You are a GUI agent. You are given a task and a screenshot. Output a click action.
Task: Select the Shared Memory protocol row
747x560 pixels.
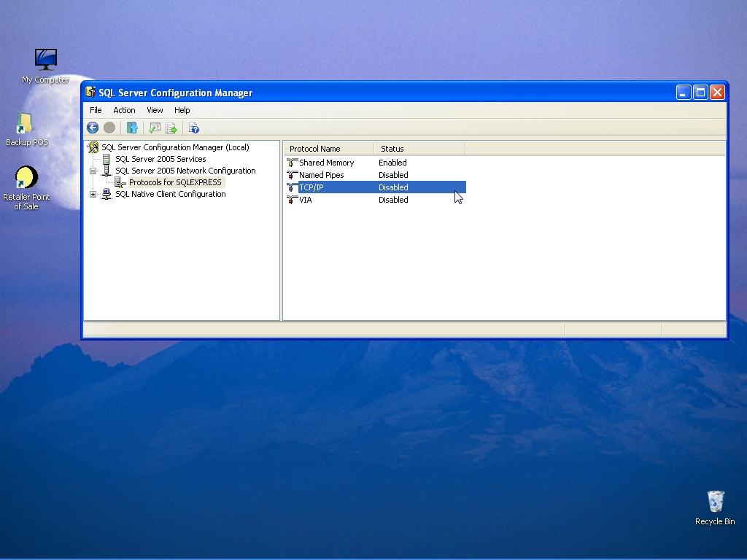pos(326,163)
